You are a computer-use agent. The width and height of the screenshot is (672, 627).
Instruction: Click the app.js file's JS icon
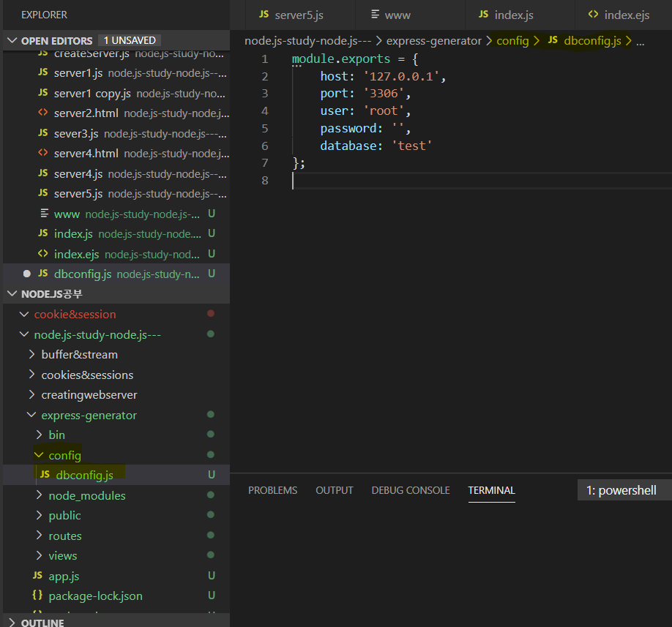click(37, 576)
